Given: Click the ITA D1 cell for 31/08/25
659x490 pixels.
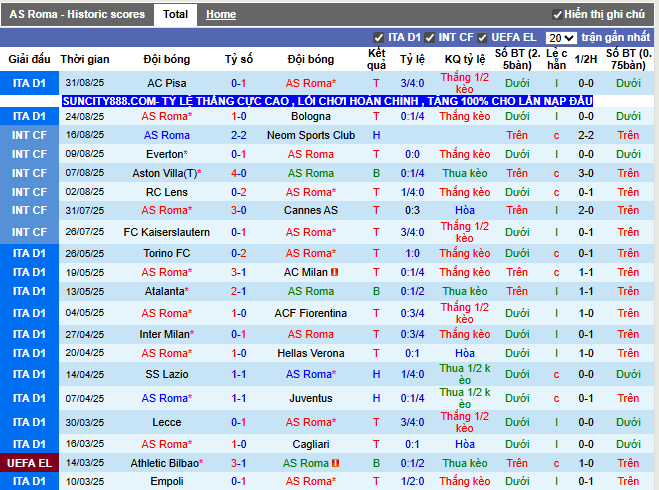Looking at the screenshot, I should coord(29,83).
